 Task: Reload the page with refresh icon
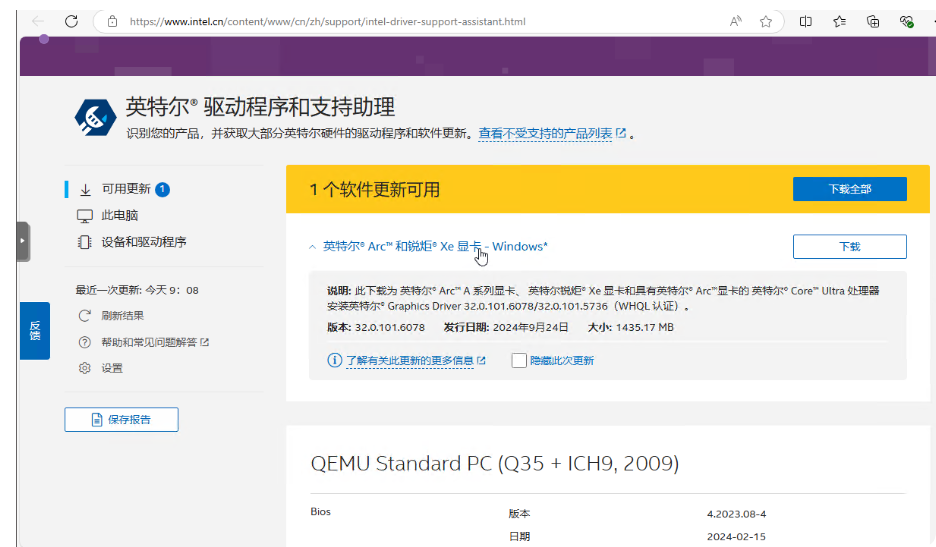(72, 21)
